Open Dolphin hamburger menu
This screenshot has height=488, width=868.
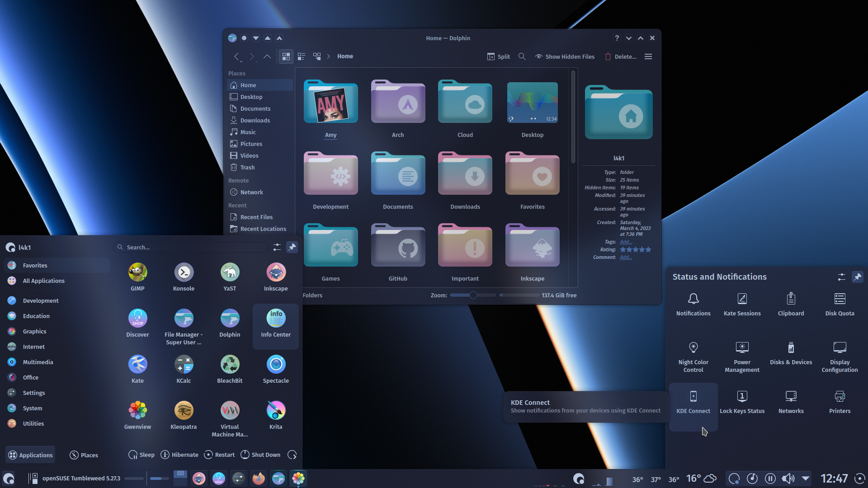[648, 56]
